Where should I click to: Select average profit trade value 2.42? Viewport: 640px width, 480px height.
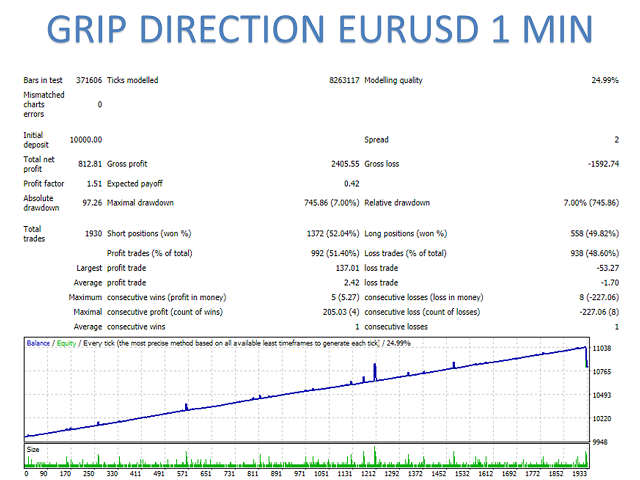coord(351,282)
